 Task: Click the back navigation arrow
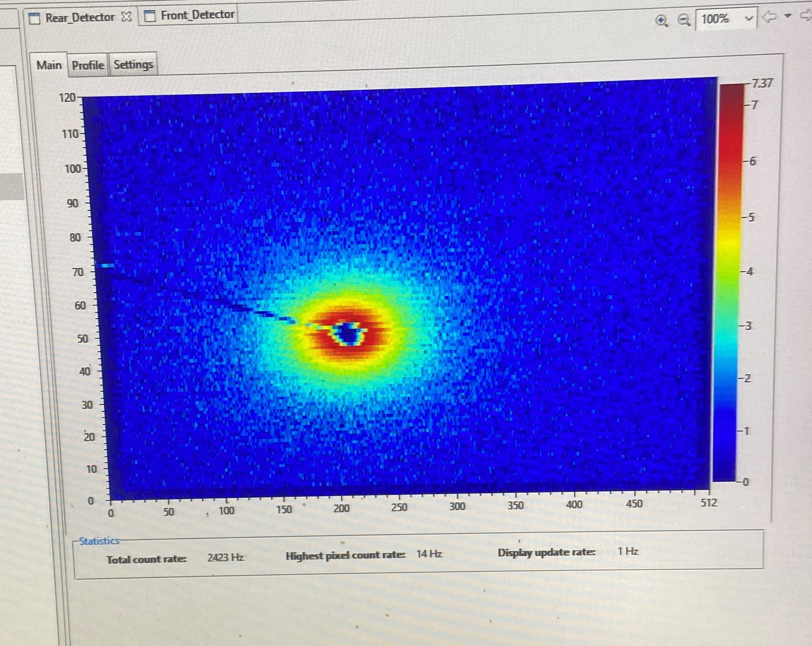769,17
